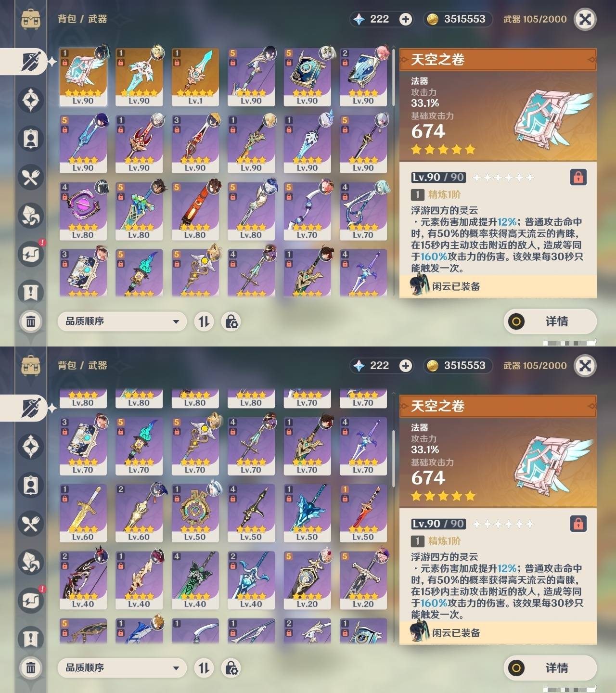Select the Lv.1 five-star sword thumbnail
The image size is (616, 693).
pos(195,77)
